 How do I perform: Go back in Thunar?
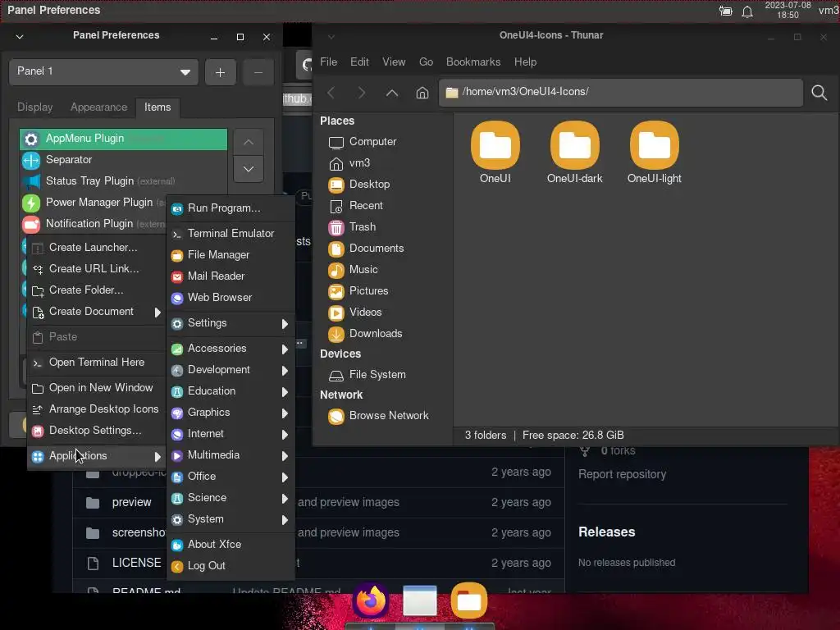(x=331, y=93)
